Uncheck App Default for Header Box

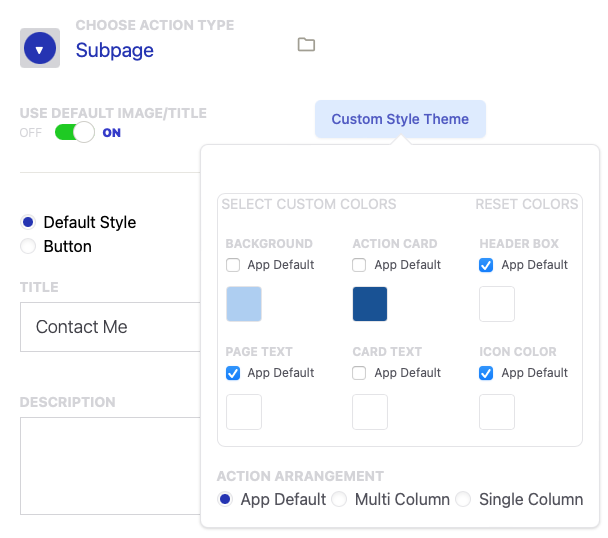487,265
